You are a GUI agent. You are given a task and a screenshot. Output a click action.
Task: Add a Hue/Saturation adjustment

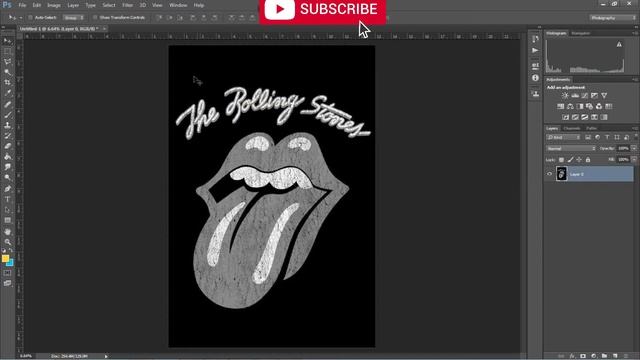point(560,107)
